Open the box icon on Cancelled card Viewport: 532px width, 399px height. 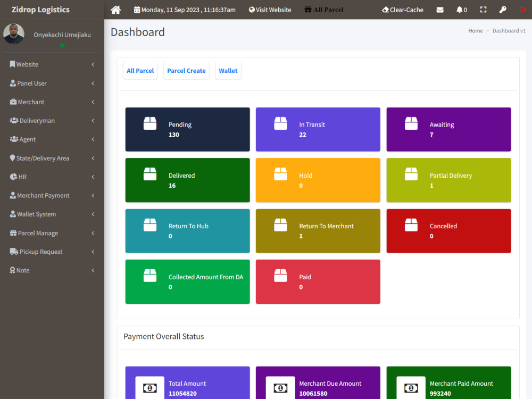[411, 225]
